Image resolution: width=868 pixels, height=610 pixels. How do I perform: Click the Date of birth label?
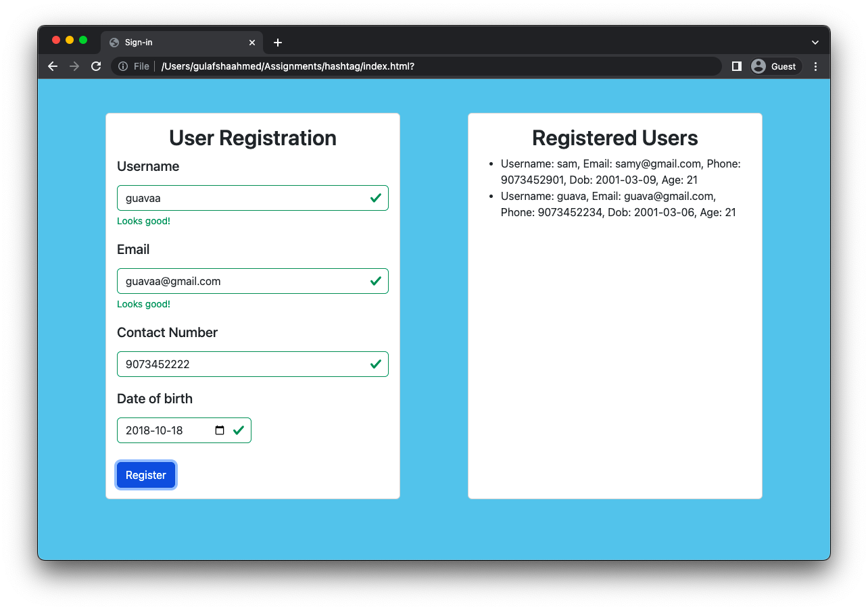155,399
